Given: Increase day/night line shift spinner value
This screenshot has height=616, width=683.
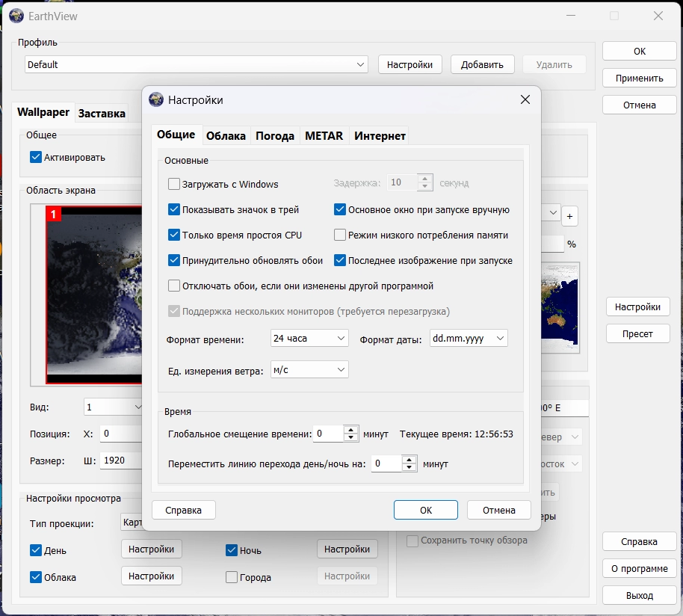Looking at the screenshot, I should (x=409, y=460).
